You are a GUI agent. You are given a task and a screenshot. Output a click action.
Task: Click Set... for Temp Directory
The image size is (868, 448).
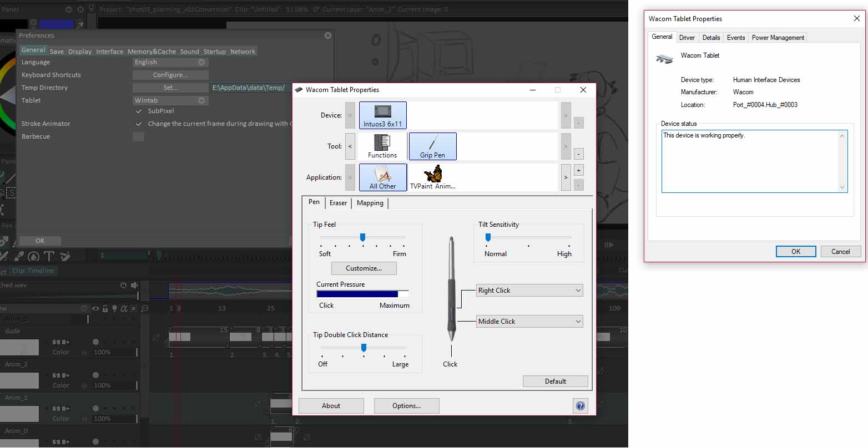click(170, 88)
